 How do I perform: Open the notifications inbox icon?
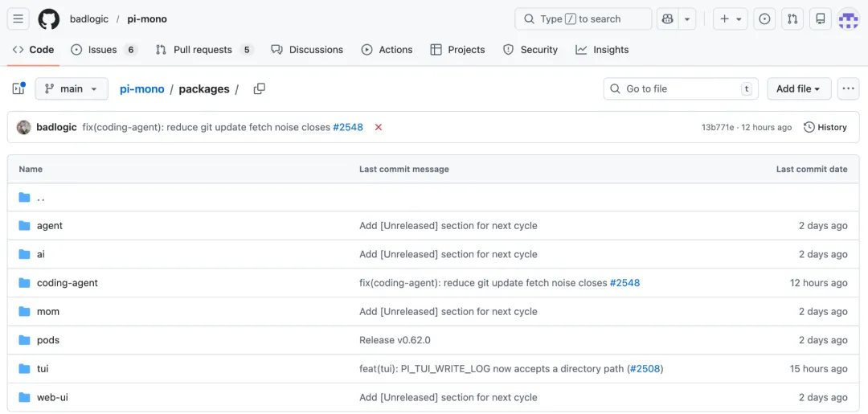tap(820, 18)
